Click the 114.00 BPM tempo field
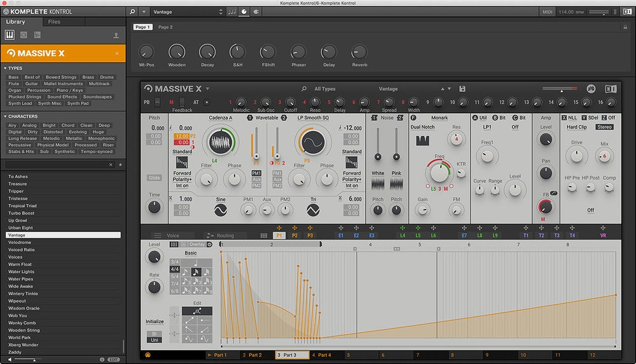Image resolution: width=636 pixels, height=364 pixels. click(x=571, y=12)
